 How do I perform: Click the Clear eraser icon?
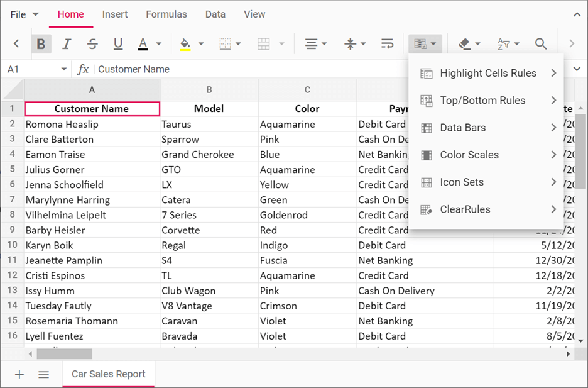[465, 43]
